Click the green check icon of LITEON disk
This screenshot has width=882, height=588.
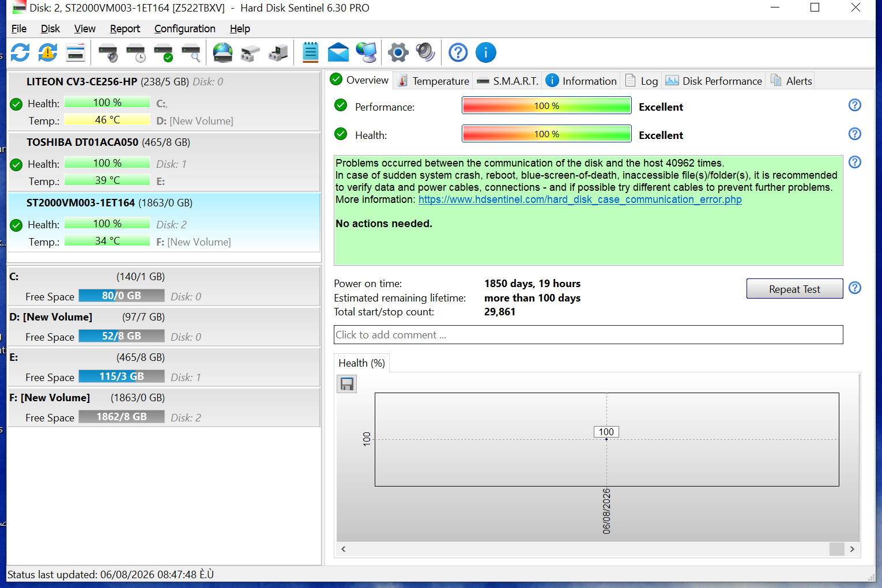pyautogui.click(x=16, y=104)
